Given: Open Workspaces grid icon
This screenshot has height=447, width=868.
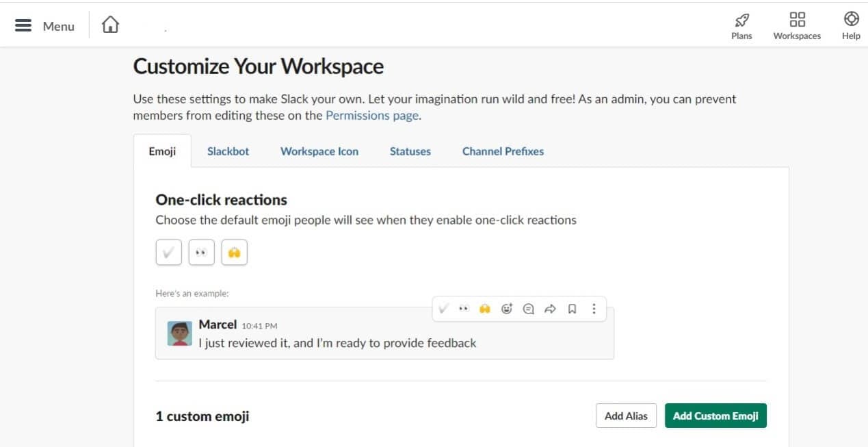Looking at the screenshot, I should click(797, 19).
